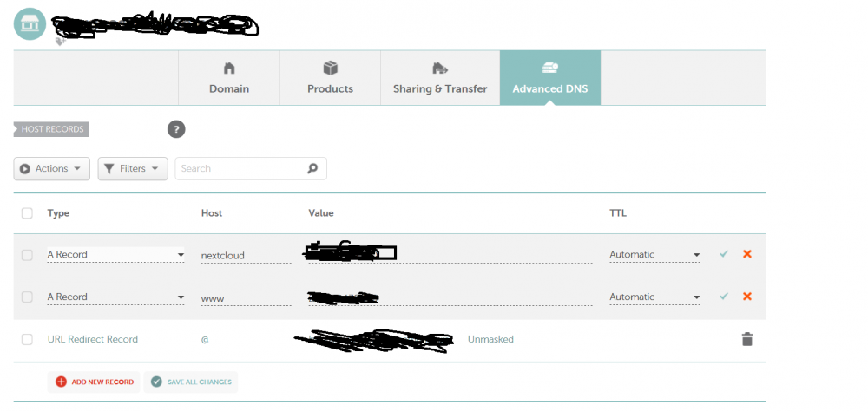Check the nextcloud A Record checkbox
The width and height of the screenshot is (868, 411).
coord(27,255)
